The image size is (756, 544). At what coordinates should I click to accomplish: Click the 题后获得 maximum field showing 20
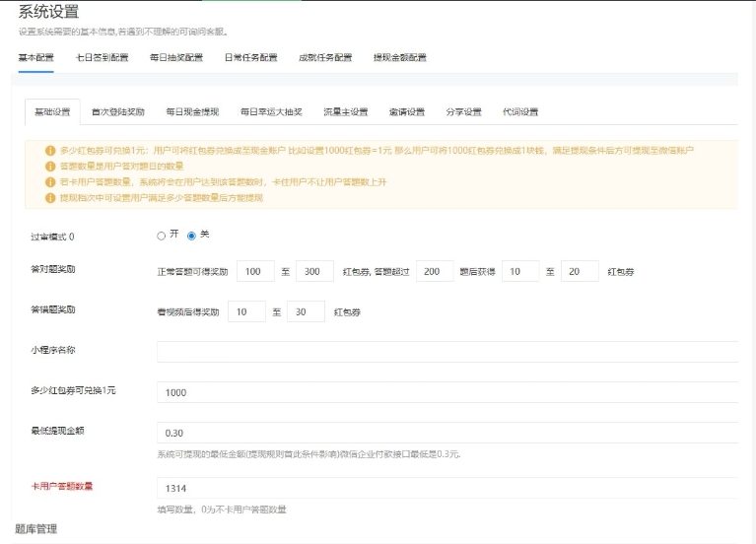(x=580, y=272)
